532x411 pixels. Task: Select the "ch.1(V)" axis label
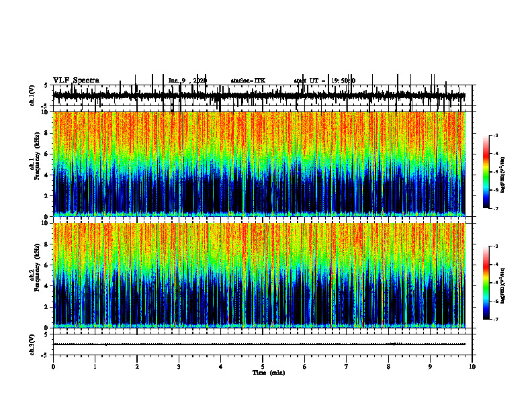click(x=32, y=95)
